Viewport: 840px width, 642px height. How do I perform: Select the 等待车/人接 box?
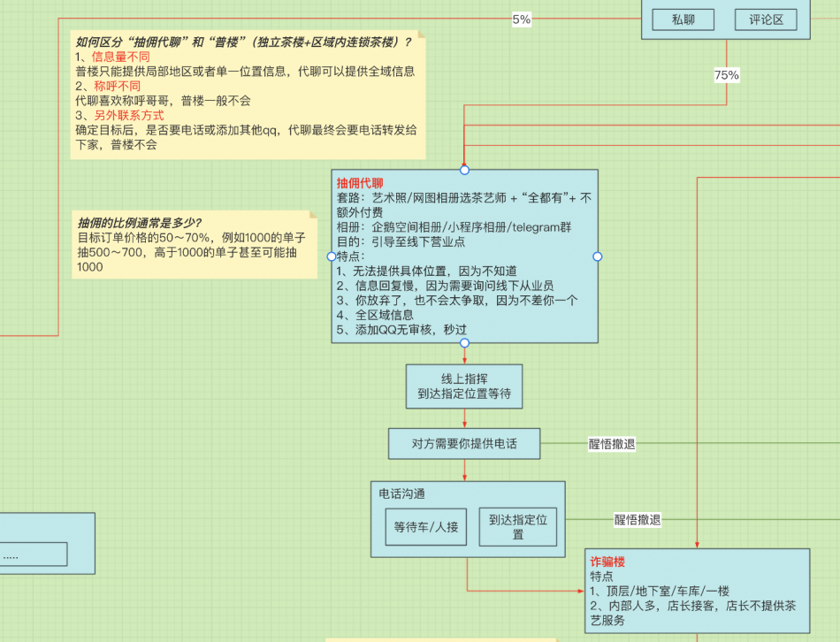tap(426, 527)
